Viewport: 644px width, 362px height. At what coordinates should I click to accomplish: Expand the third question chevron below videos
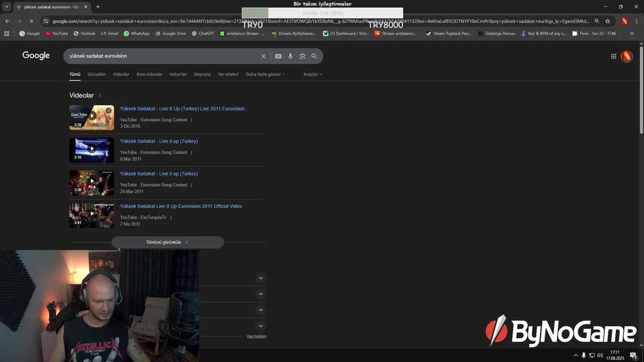pos(261,310)
